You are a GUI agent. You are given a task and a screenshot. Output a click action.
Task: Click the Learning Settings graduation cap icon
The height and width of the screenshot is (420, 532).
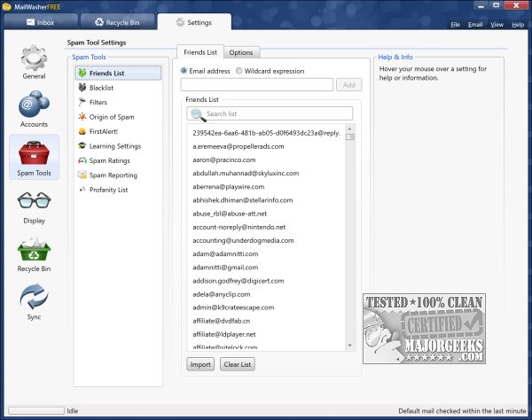(x=82, y=146)
